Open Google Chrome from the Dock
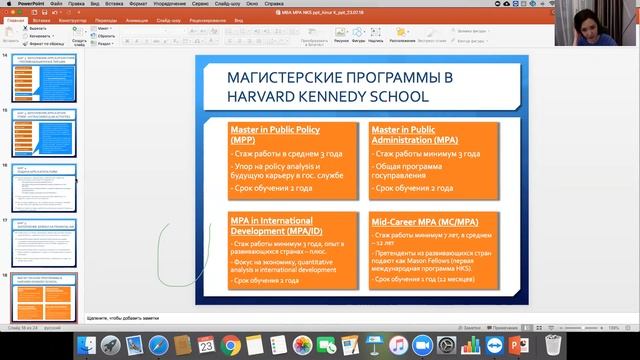The height and width of the screenshot is (360, 640). [231, 345]
